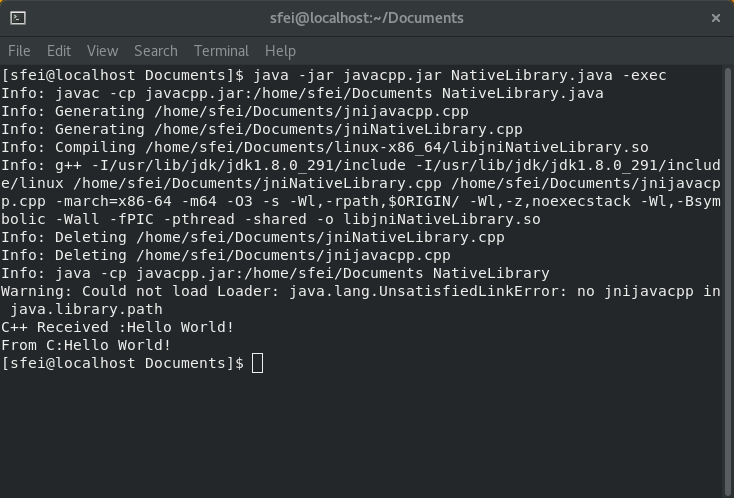Viewport: 734px width, 498px height.
Task: Click line 'Info: java -cp javacpp.jar:/home/sfei/Documents NativeLibrary'
Action: click(275, 273)
